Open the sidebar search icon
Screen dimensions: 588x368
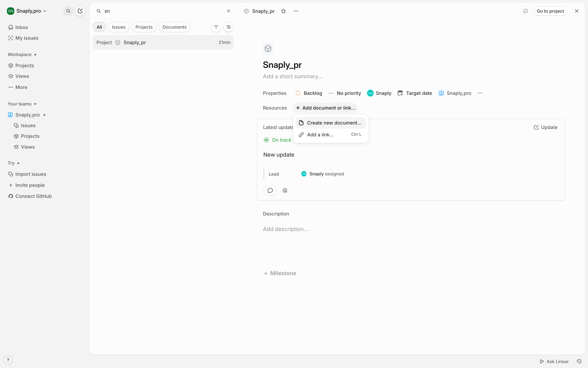[x=68, y=11]
